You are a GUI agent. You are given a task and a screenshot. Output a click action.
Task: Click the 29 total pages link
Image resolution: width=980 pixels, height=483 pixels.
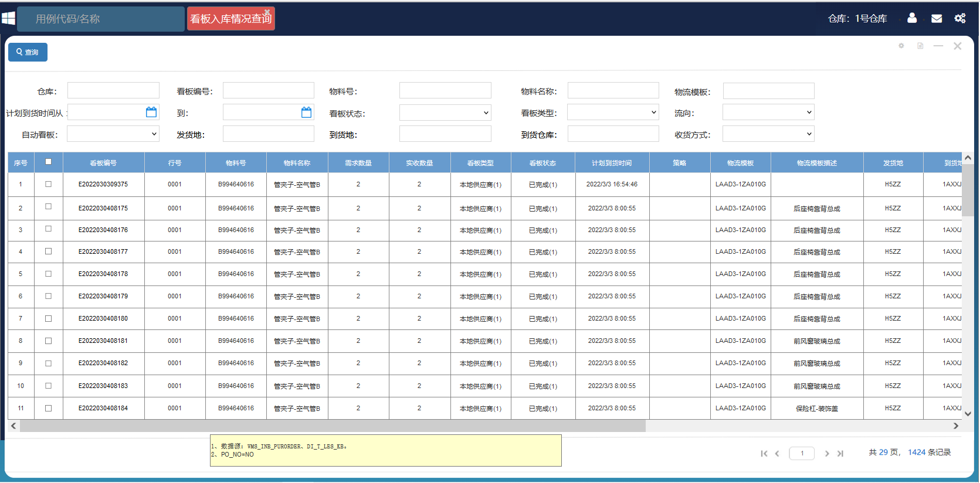point(883,453)
